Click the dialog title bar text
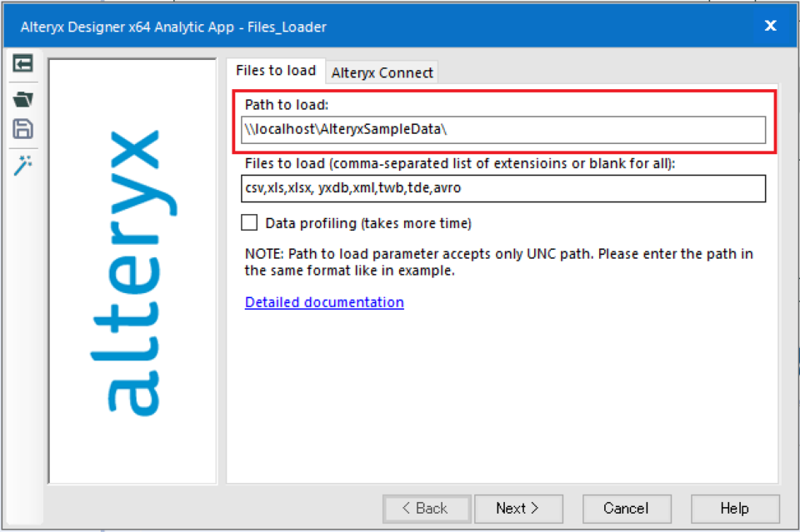This screenshot has width=800, height=532. click(x=173, y=27)
